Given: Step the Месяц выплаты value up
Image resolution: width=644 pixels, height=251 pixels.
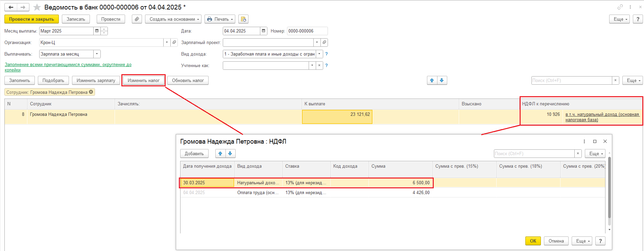Looking at the screenshot, I should point(104,29).
